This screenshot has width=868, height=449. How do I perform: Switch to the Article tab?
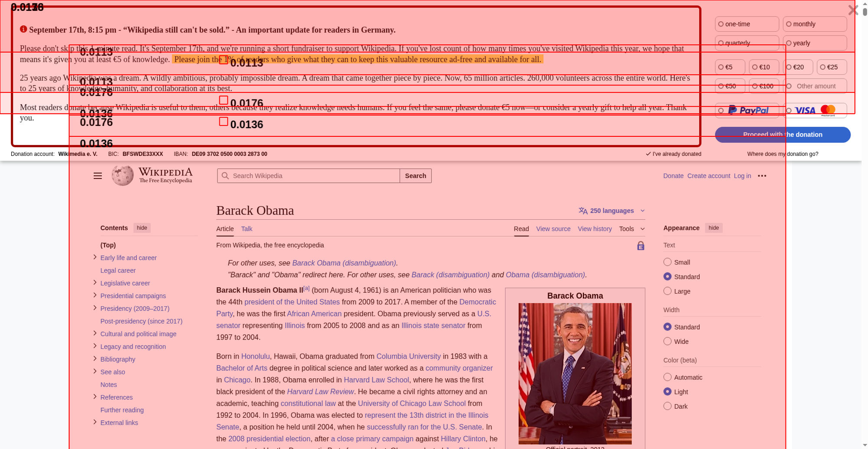[225, 229]
